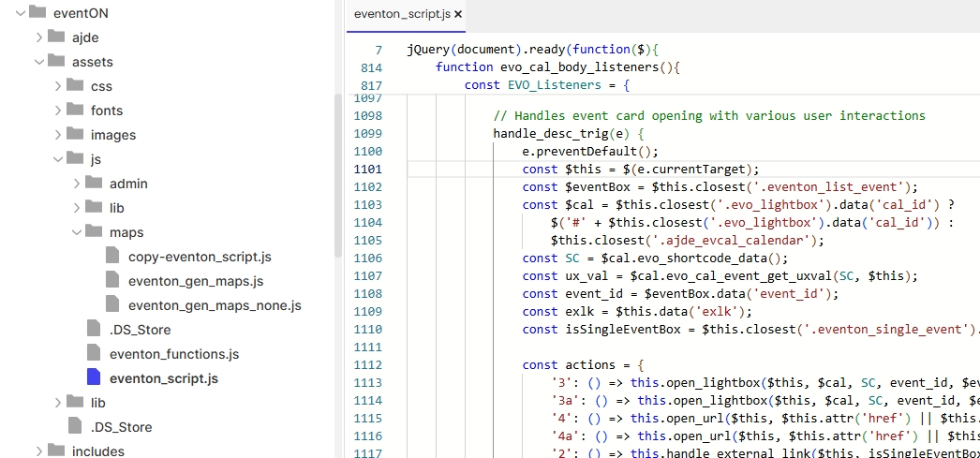Open eventon_gen_maps_none.js from the maps folder

pos(215,305)
